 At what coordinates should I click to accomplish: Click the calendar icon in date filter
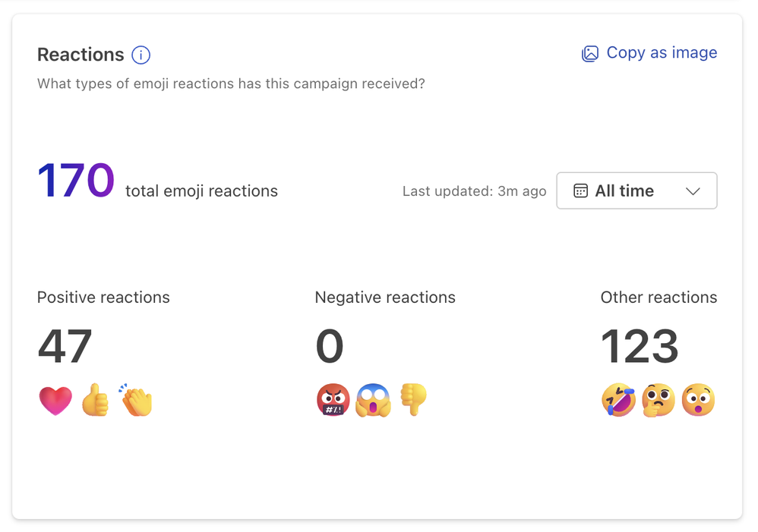pyautogui.click(x=580, y=191)
